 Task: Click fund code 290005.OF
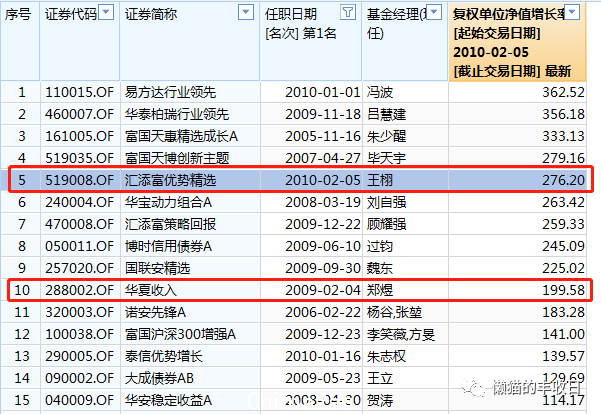(79, 356)
